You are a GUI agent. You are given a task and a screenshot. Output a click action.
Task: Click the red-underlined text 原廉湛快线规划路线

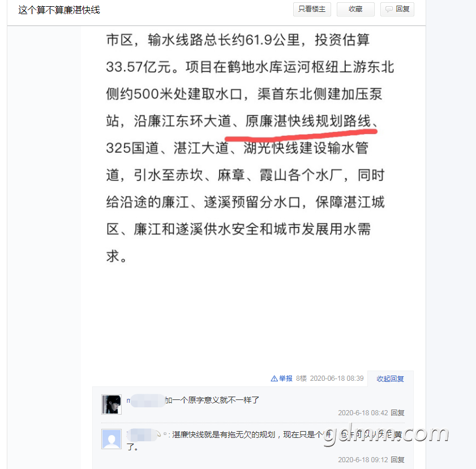(x=308, y=121)
